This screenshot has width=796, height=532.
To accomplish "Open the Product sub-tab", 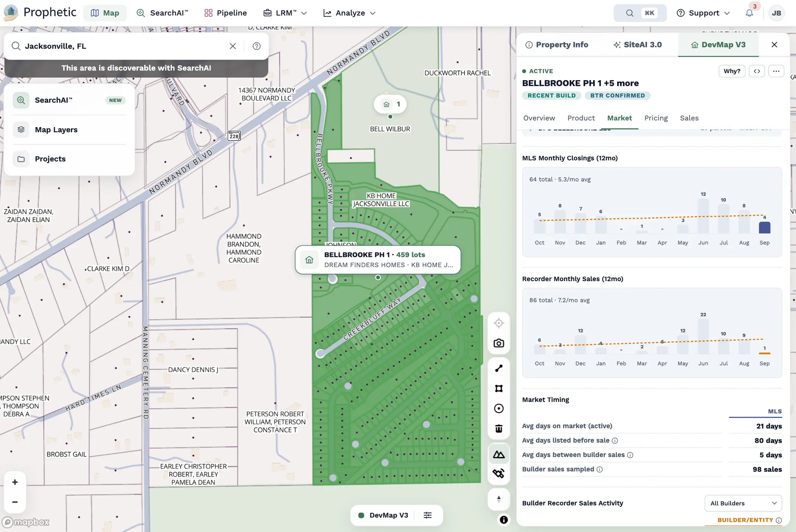I will [581, 118].
